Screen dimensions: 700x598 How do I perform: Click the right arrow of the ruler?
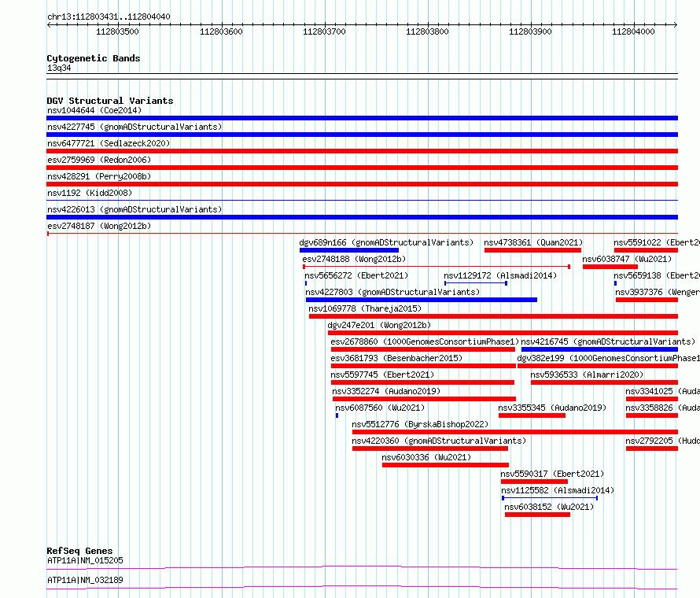(676, 24)
